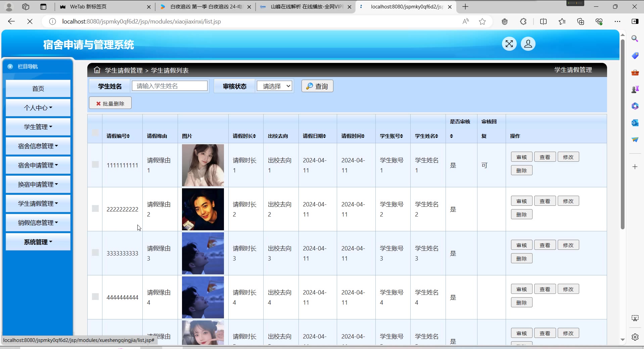Click the browser address bar URL
644x349 pixels.
coord(141,22)
